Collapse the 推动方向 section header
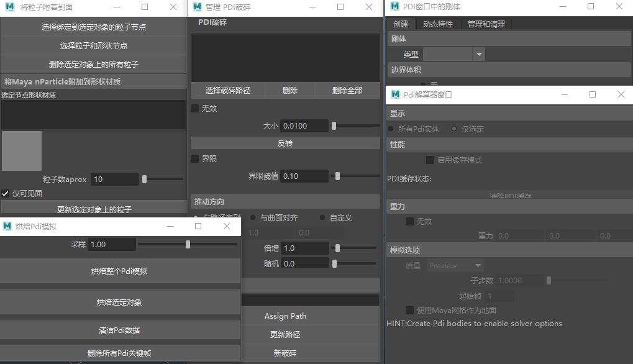The width and height of the screenshot is (633, 364). pos(285,201)
